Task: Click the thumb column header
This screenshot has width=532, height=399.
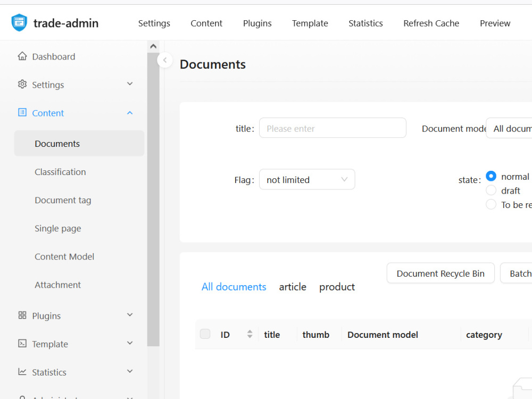Action: pyautogui.click(x=316, y=335)
